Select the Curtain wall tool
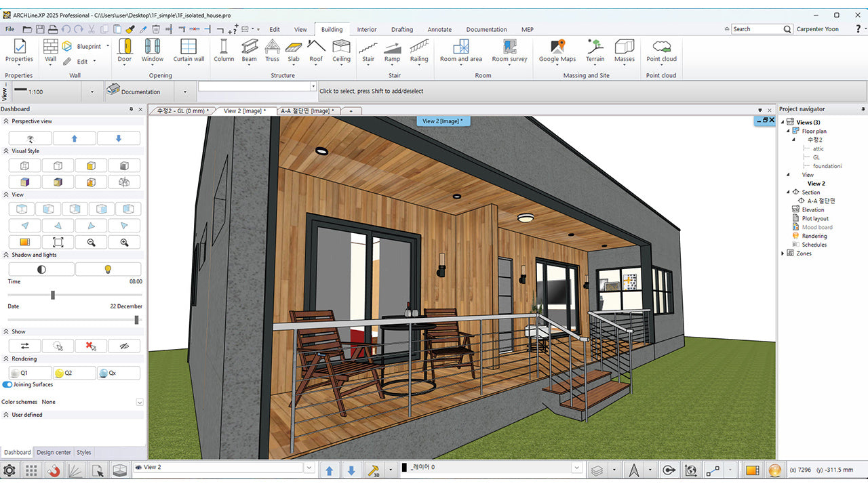868x488 pixels. click(x=189, y=50)
